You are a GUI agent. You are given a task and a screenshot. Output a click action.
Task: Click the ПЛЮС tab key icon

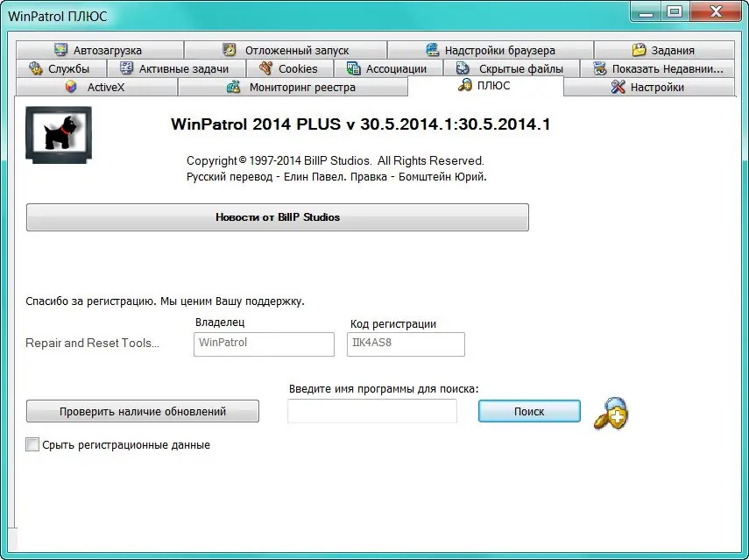click(465, 85)
